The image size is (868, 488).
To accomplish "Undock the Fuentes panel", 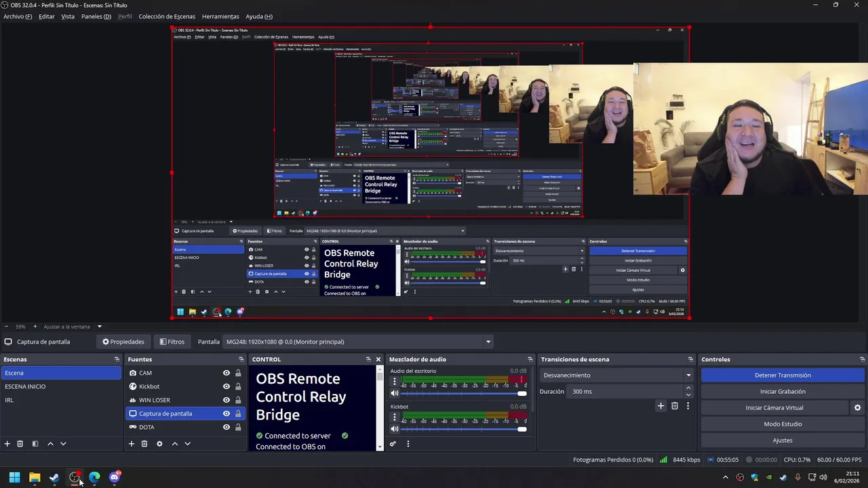I will pyautogui.click(x=241, y=359).
